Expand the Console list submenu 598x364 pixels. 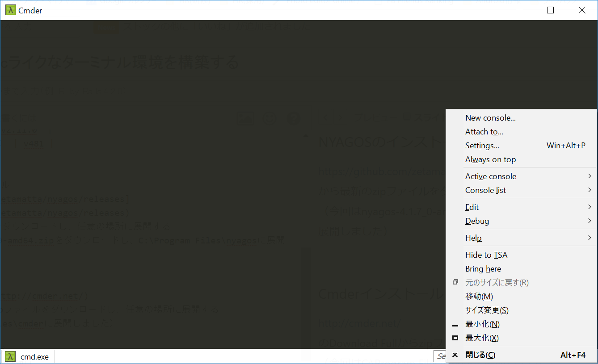[x=521, y=190]
